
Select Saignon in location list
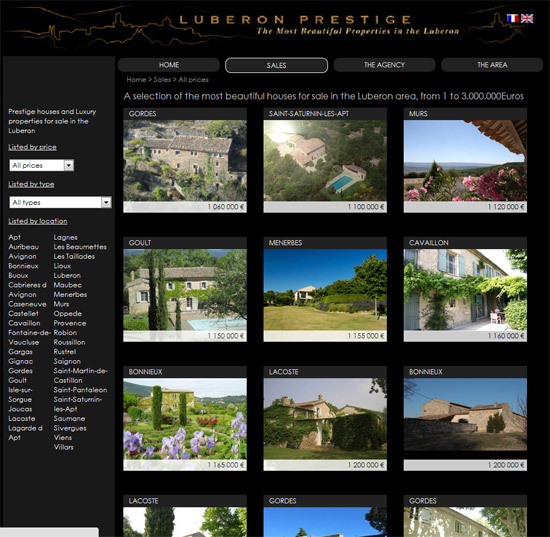(x=67, y=361)
